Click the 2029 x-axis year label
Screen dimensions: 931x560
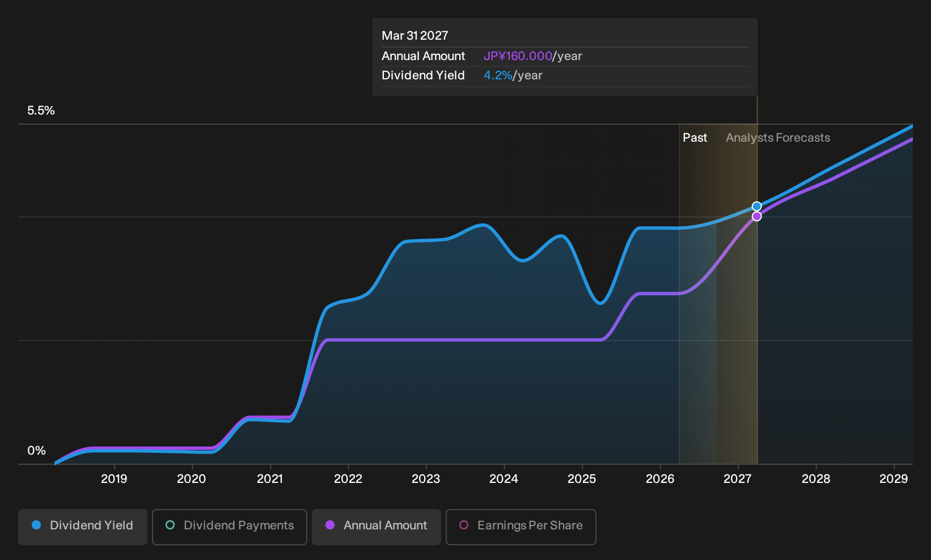tap(894, 479)
